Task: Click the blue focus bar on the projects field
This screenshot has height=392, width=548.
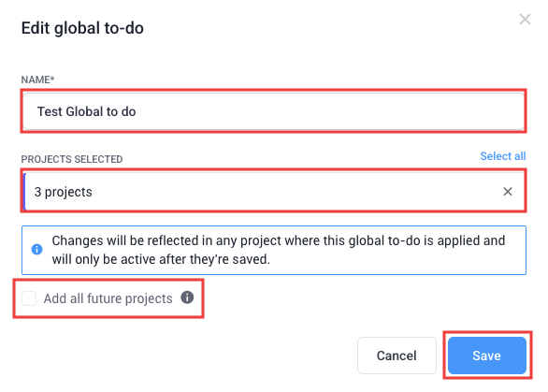Action: point(24,191)
